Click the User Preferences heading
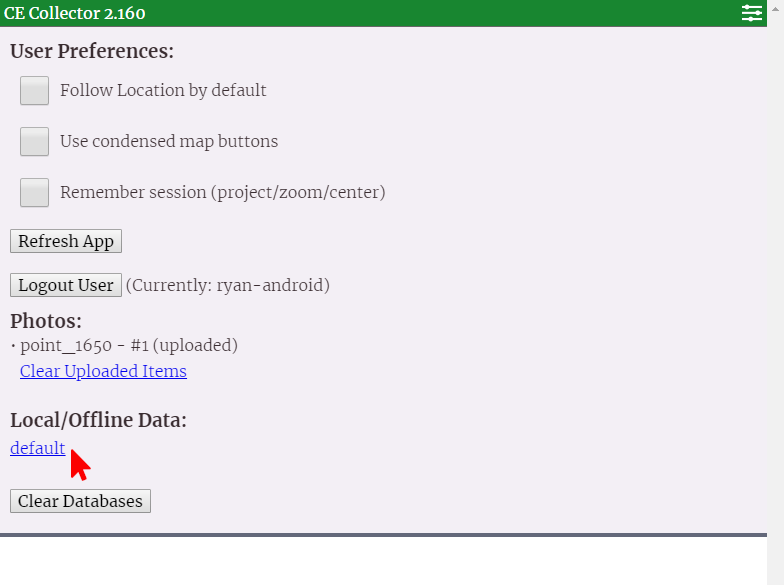 (x=92, y=51)
